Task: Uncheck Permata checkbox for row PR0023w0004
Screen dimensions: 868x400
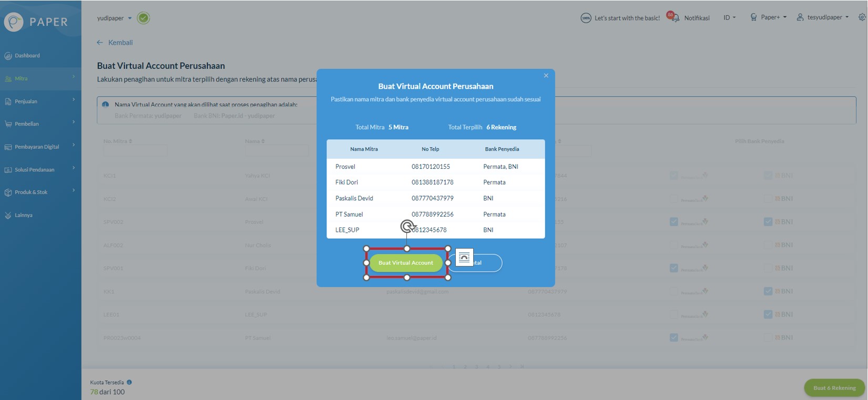Action: (x=674, y=337)
